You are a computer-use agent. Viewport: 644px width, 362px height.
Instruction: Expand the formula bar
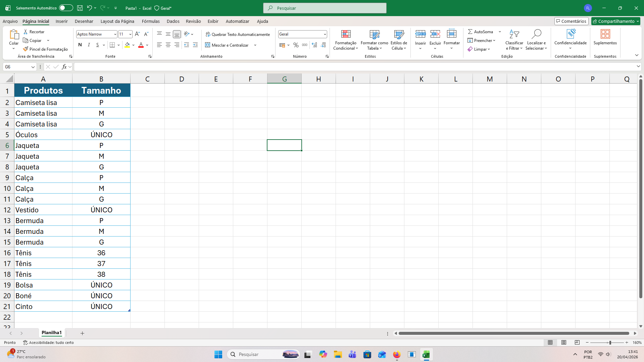pos(638,66)
